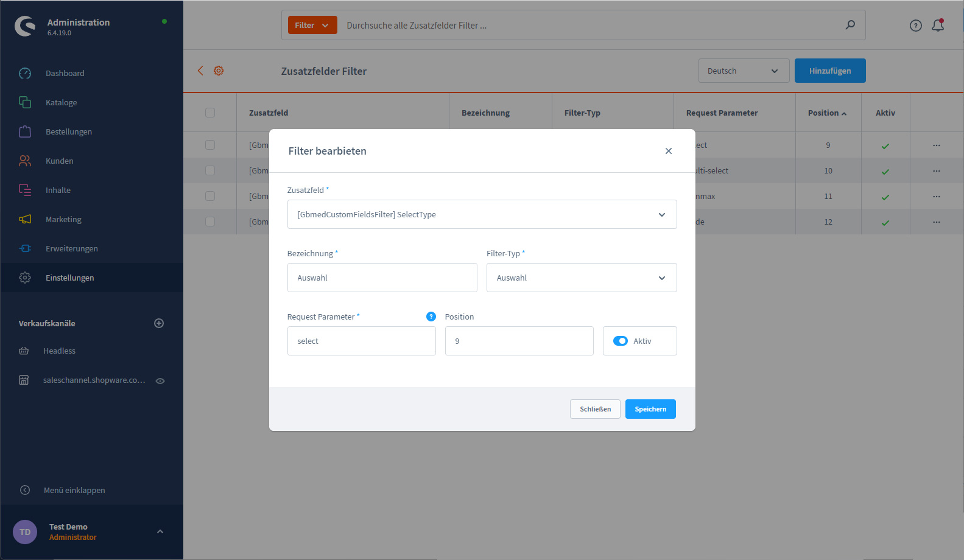This screenshot has width=964, height=560.
Task: Click the Position number field
Action: click(x=519, y=341)
